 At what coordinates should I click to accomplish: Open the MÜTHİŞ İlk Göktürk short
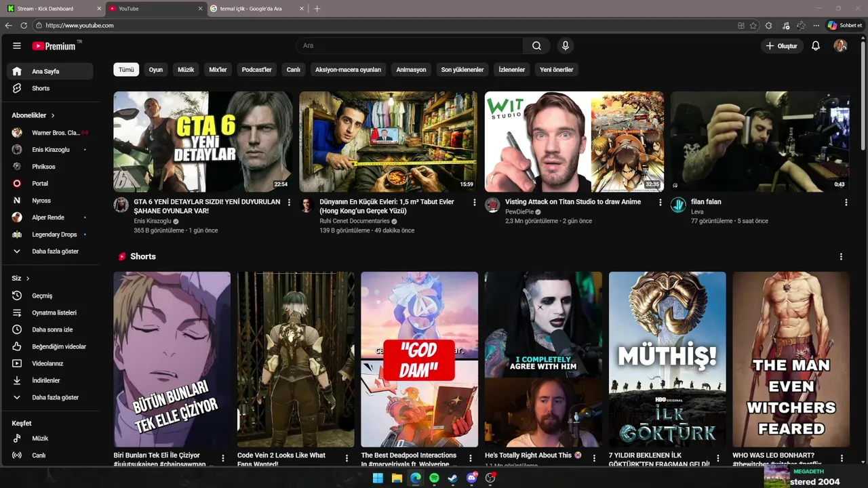[667, 359]
